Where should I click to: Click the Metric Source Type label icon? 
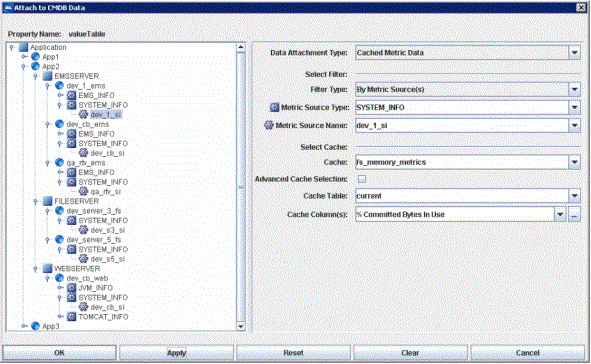(x=275, y=107)
